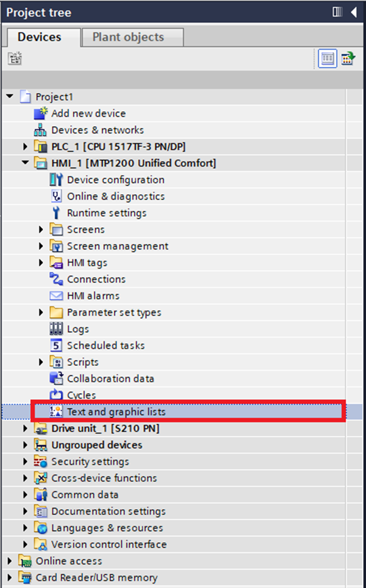Click the Online & diagnostics stethoscope icon

tap(56, 196)
